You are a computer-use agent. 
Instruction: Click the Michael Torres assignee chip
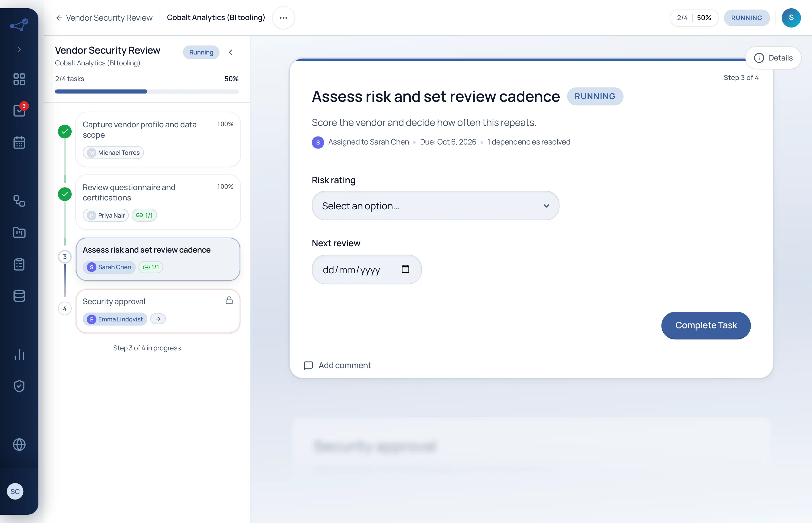(x=113, y=153)
